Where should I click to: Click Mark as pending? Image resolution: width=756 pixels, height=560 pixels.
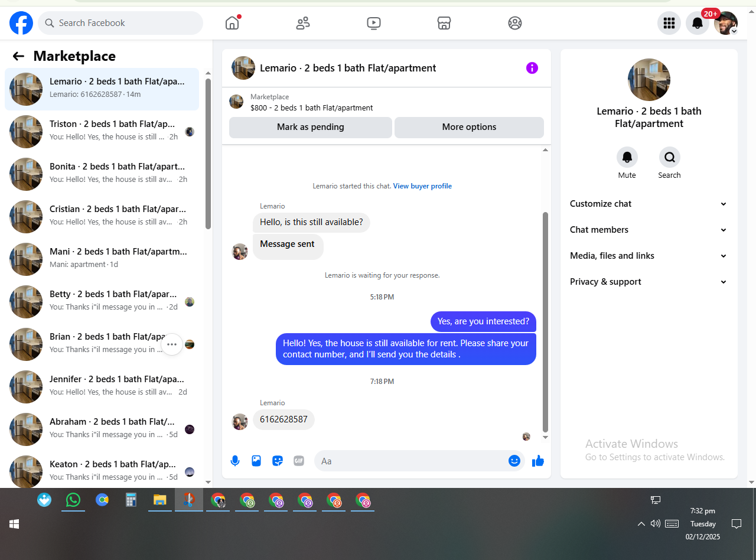pyautogui.click(x=311, y=127)
